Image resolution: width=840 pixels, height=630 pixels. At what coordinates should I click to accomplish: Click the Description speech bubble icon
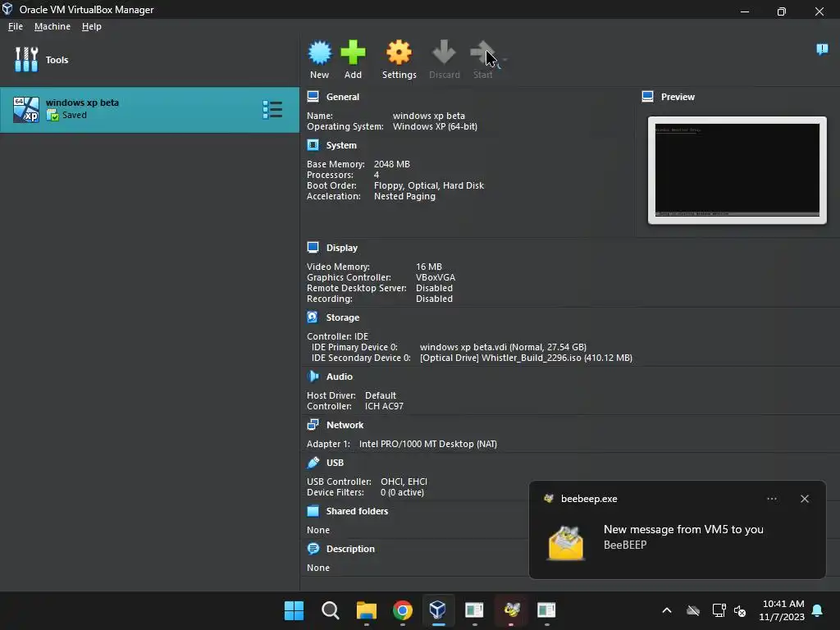click(313, 549)
